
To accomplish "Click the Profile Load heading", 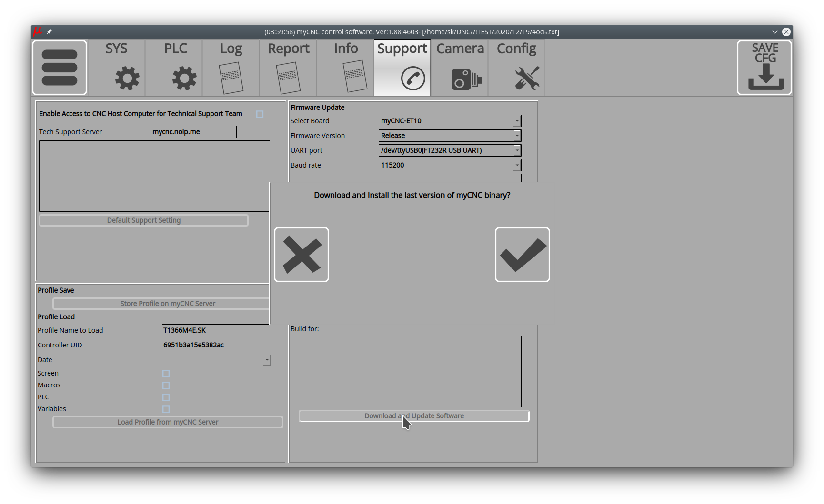I will click(x=56, y=317).
